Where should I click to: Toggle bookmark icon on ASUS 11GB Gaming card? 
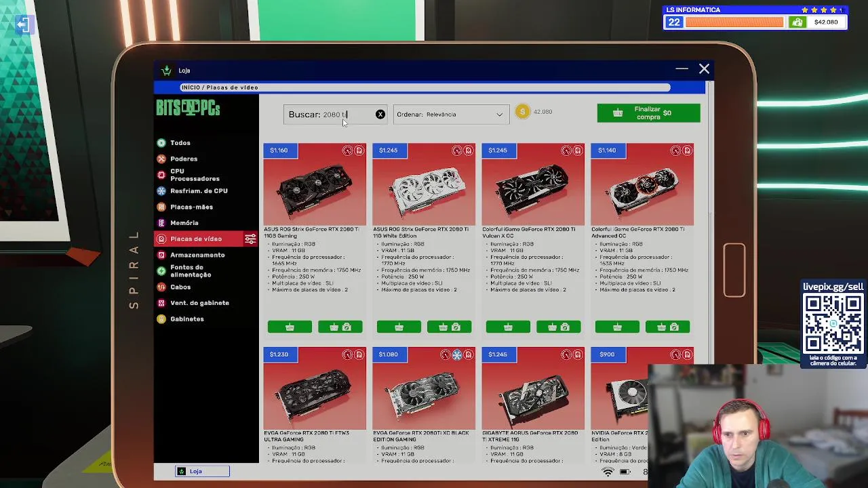tap(359, 150)
